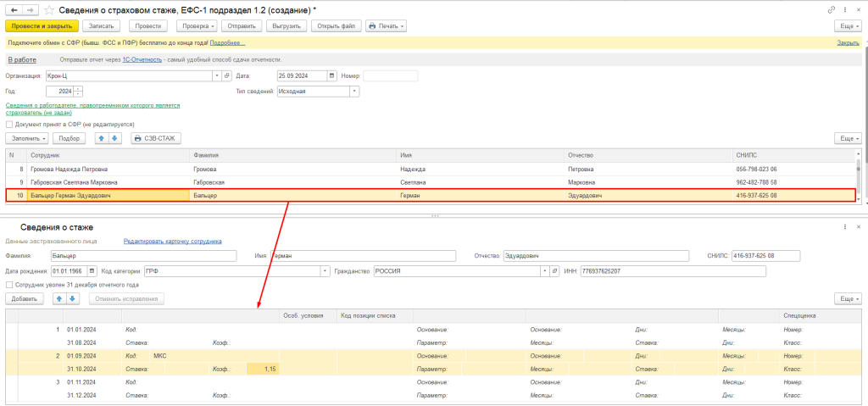Screen dimensions: 868x406
Task: Open calendar picker for the Дата field
Action: pos(332,75)
